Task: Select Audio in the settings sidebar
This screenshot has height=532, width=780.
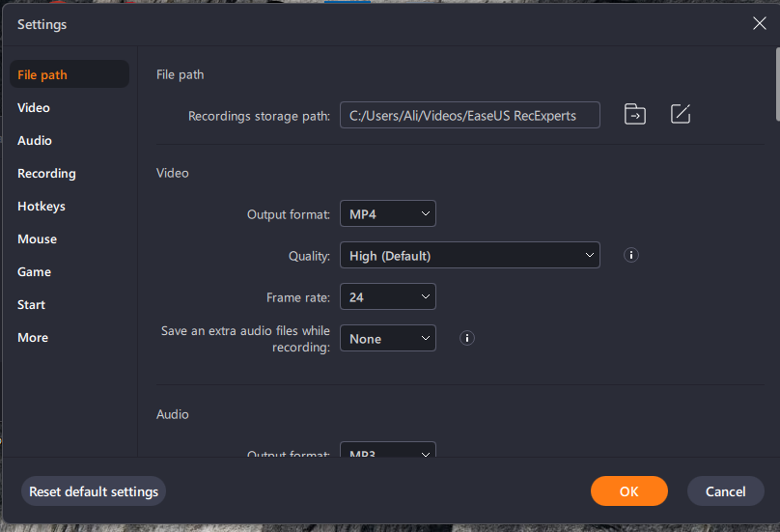Action: point(35,141)
